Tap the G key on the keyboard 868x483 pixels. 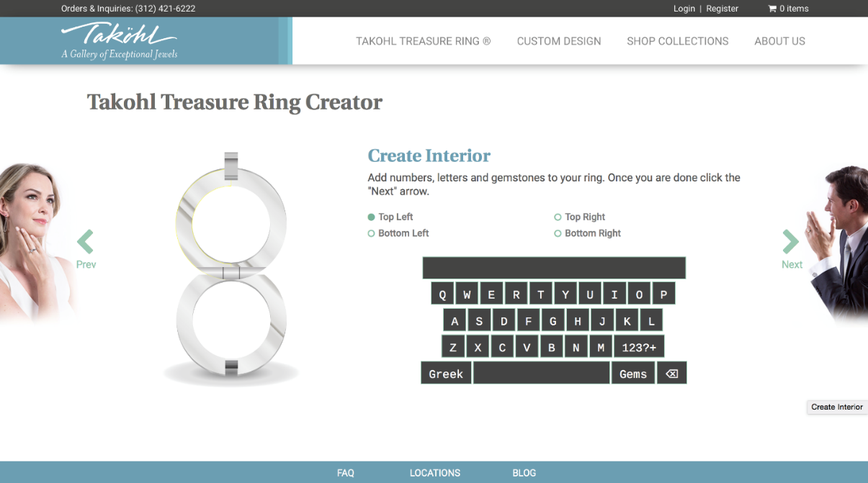click(x=553, y=320)
